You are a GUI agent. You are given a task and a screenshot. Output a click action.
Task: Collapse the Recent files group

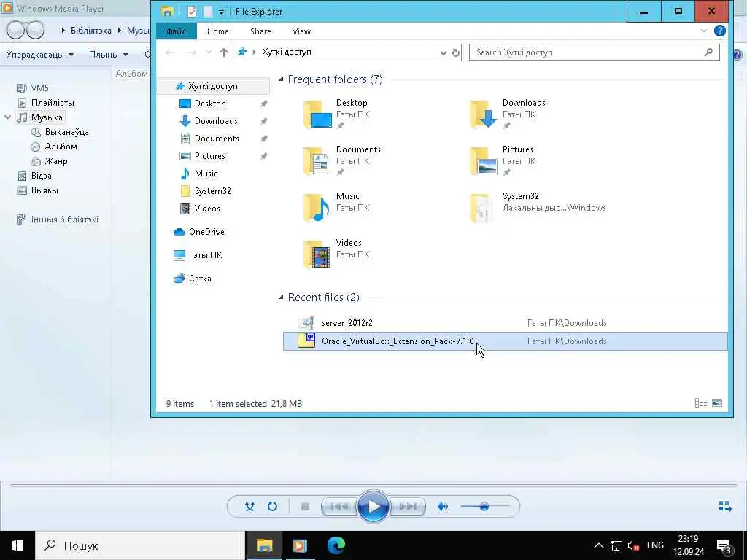coord(281,297)
